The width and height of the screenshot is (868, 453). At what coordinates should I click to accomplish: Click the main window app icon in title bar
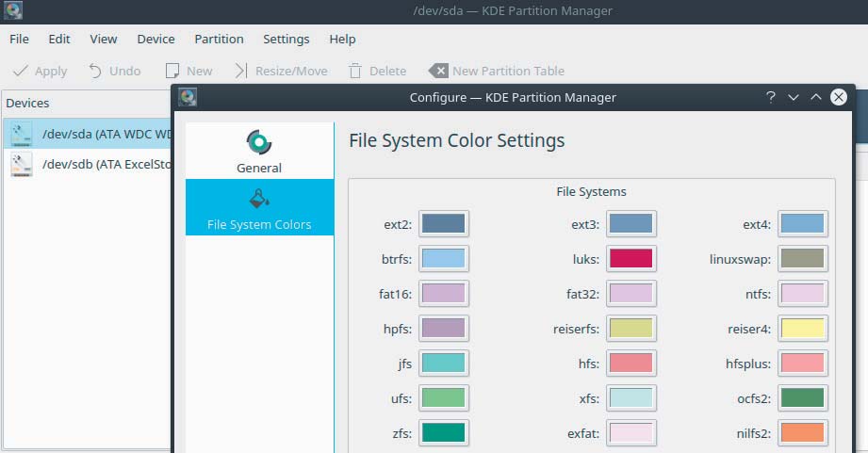[x=13, y=10]
